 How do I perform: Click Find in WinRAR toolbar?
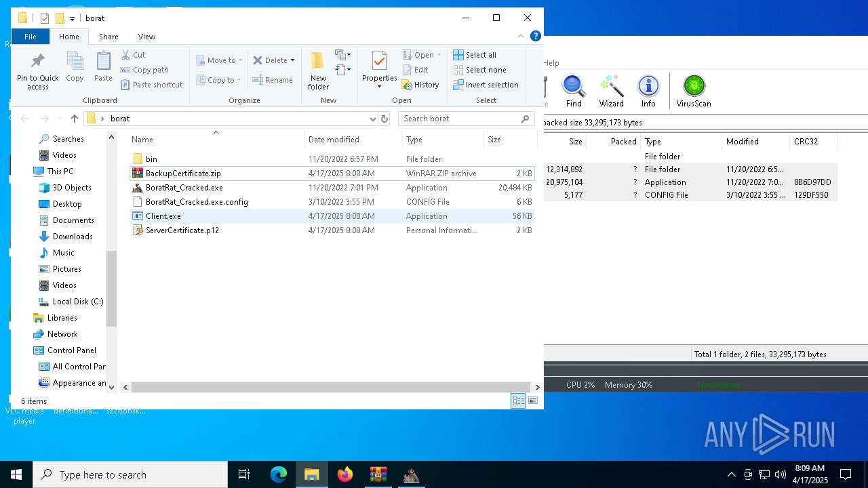tap(574, 91)
